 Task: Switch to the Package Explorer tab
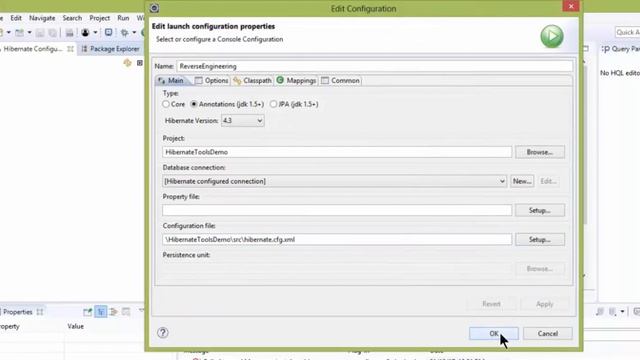coord(110,49)
